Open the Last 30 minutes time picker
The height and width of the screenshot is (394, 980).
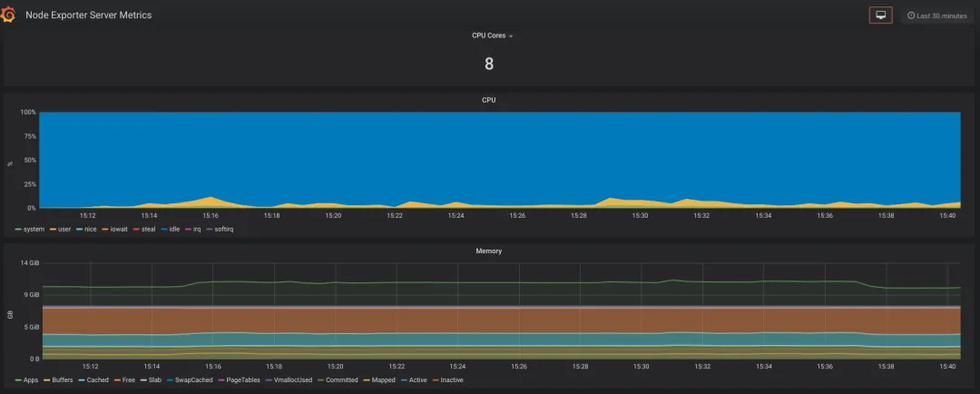[936, 15]
